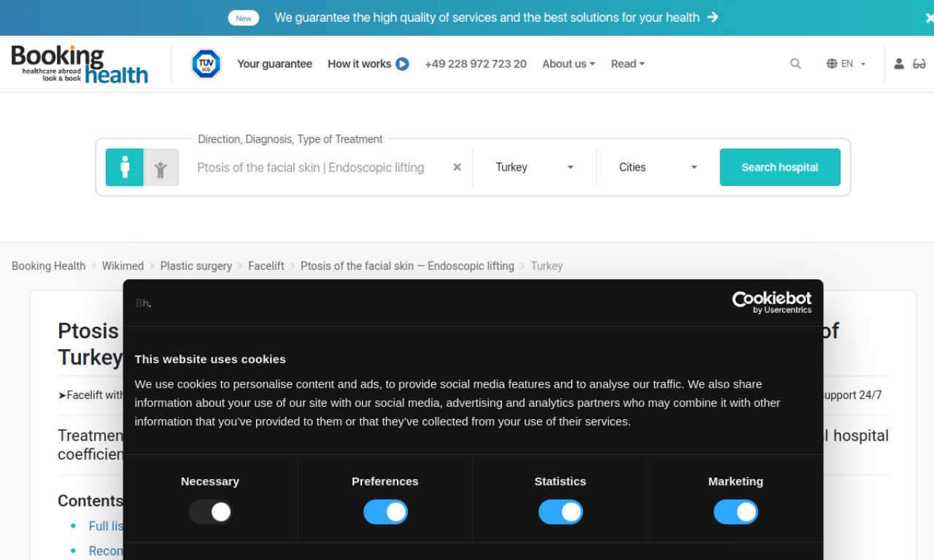Clear the diagnosis search field

(457, 167)
